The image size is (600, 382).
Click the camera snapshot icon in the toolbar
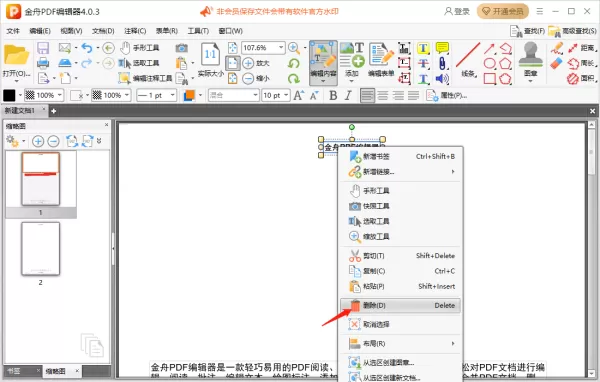(x=181, y=48)
